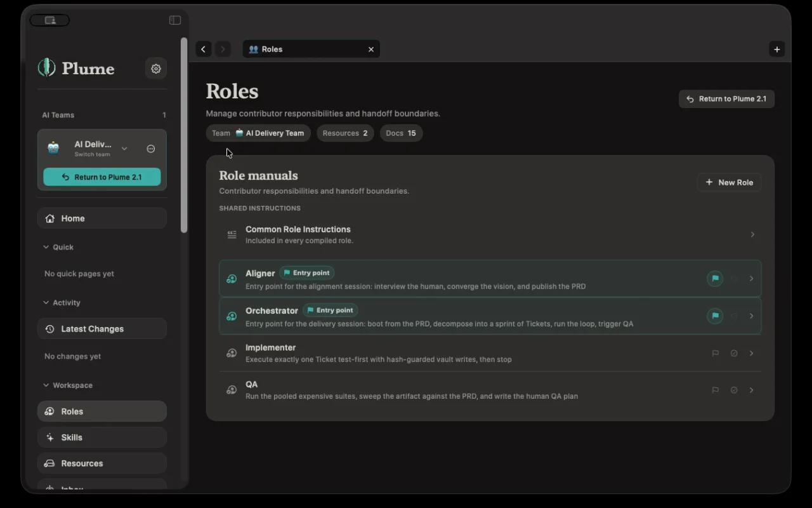The height and width of the screenshot is (508, 812).
Task: Add a new tab with plus icon
Action: (x=777, y=49)
